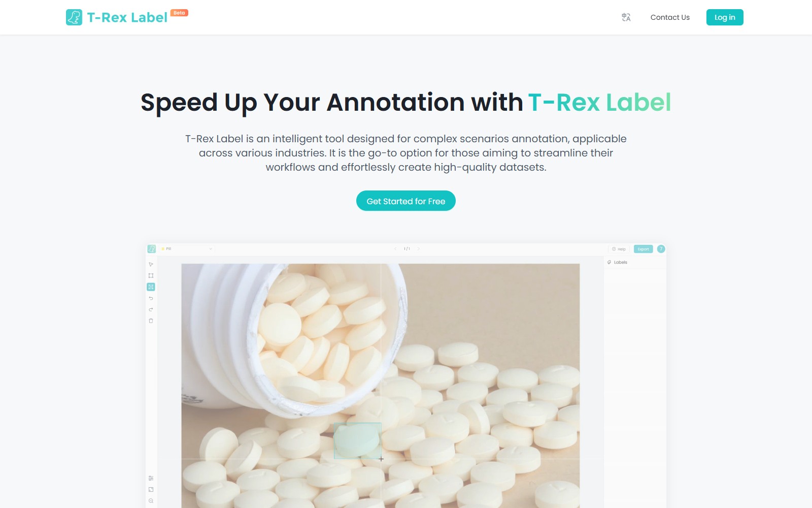Open the sliders settings icon
This screenshot has width=812, height=508.
click(151, 478)
